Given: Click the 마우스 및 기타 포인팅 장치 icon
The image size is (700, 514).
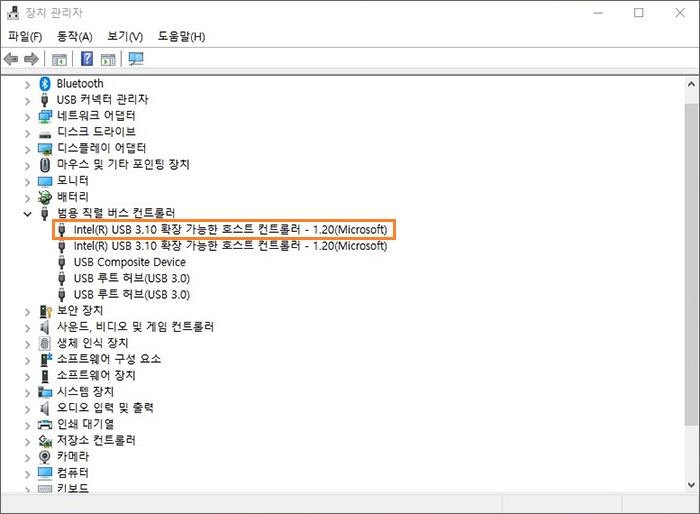Looking at the screenshot, I should (x=45, y=165).
